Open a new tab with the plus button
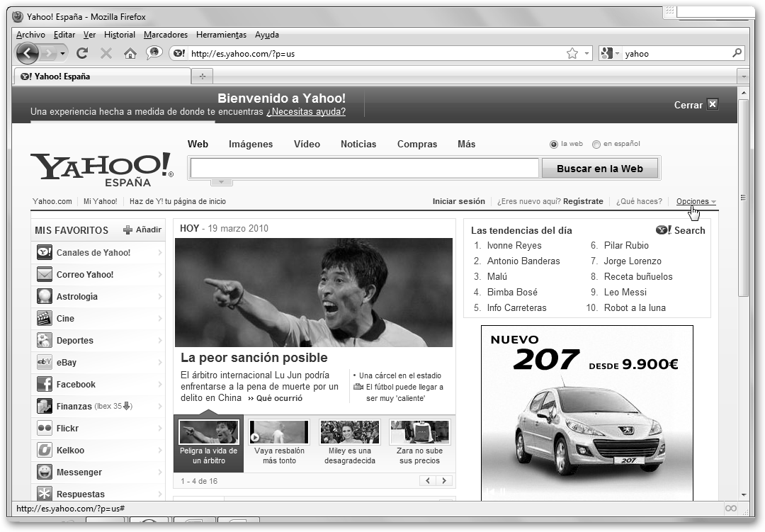 click(203, 77)
